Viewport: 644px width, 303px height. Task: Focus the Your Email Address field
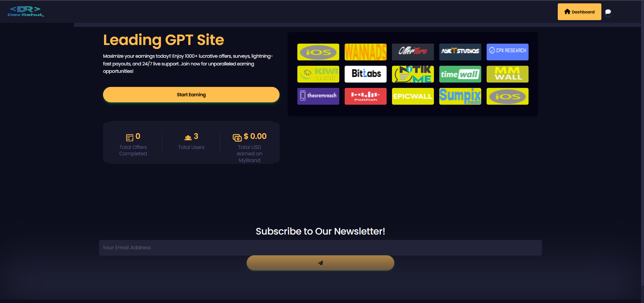coord(320,248)
